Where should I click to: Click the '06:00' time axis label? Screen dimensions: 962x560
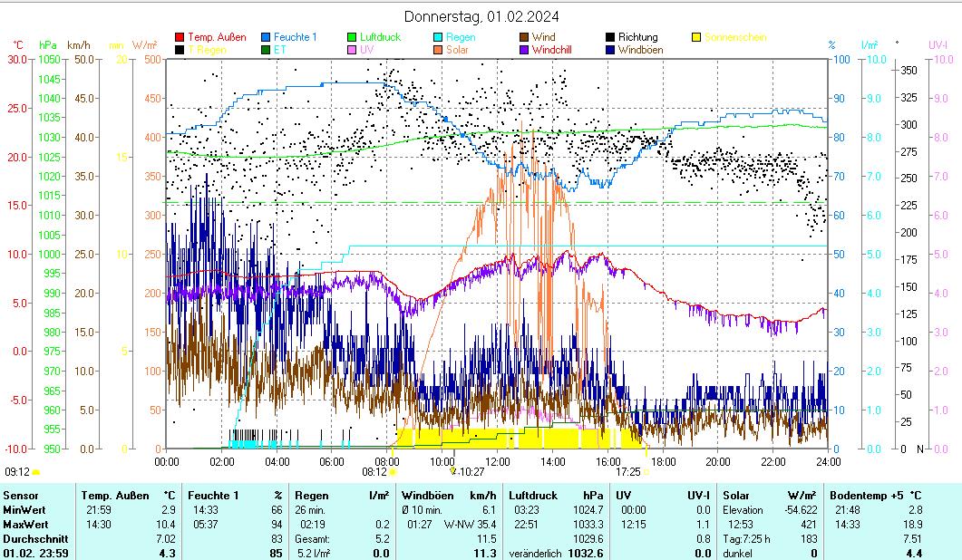pyautogui.click(x=332, y=462)
